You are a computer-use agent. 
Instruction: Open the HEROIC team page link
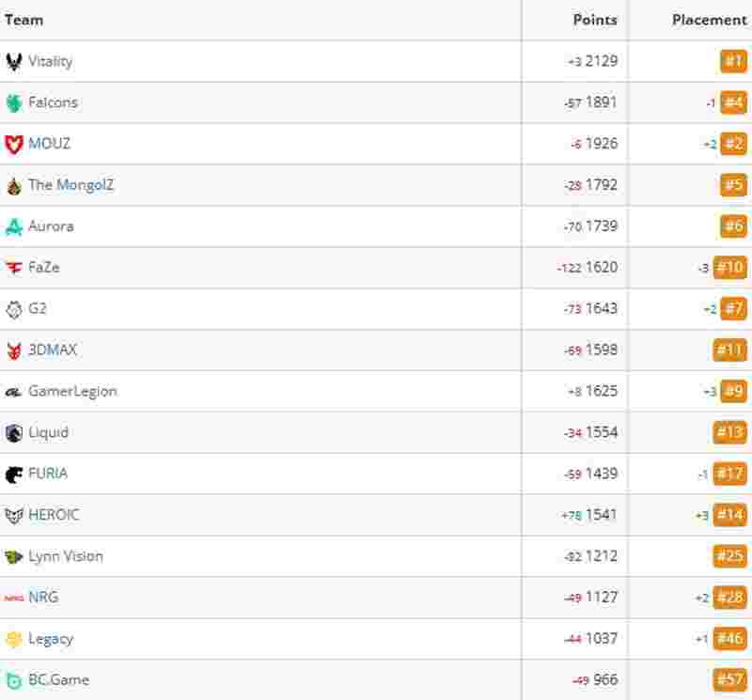point(54,515)
